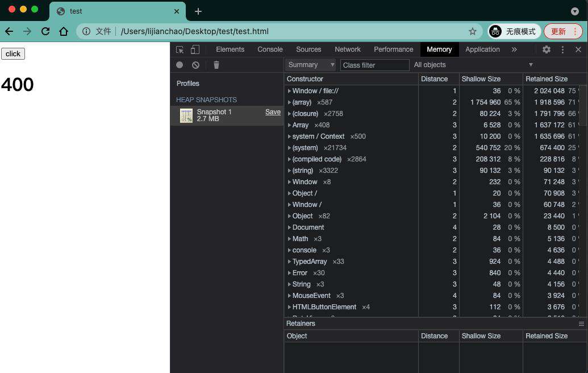The image size is (588, 373).
Task: Open the Sources tab
Action: [x=308, y=49]
